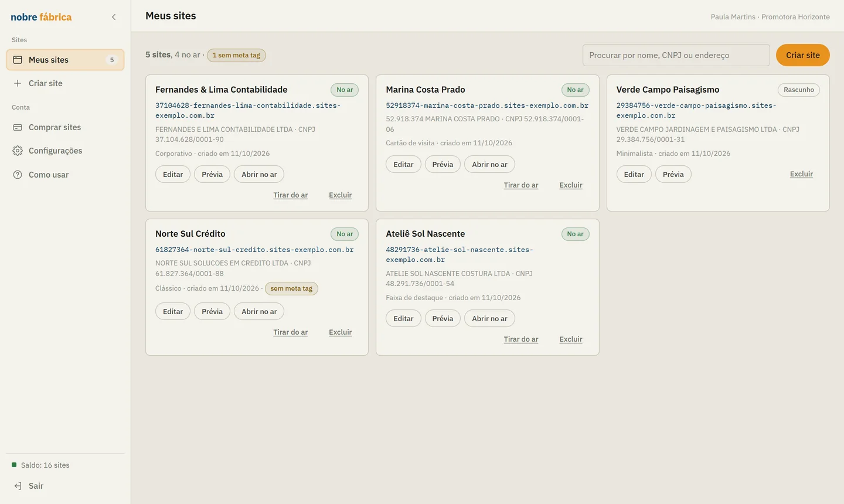
Task: Open the Fernandes & Lima site URL
Action: (x=248, y=110)
